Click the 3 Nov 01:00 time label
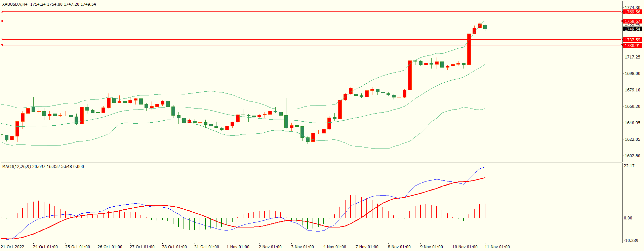Screen dimensions: 644x251 click(x=302, y=247)
